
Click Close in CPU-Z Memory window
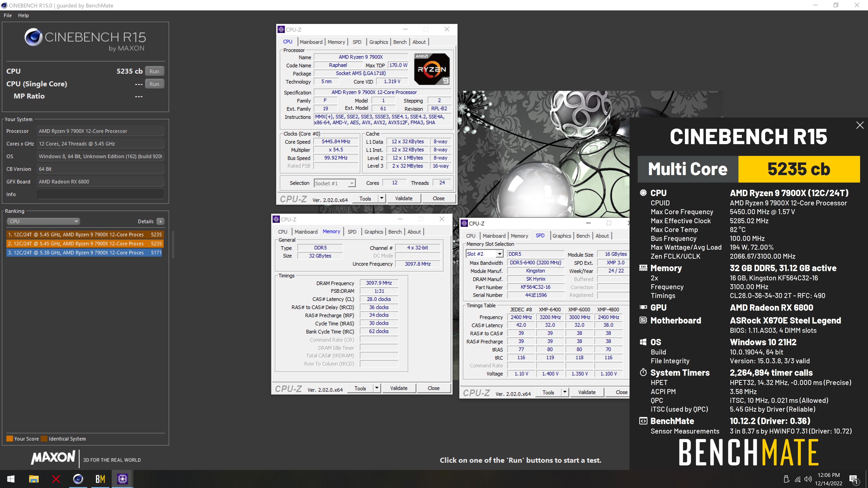[433, 388]
